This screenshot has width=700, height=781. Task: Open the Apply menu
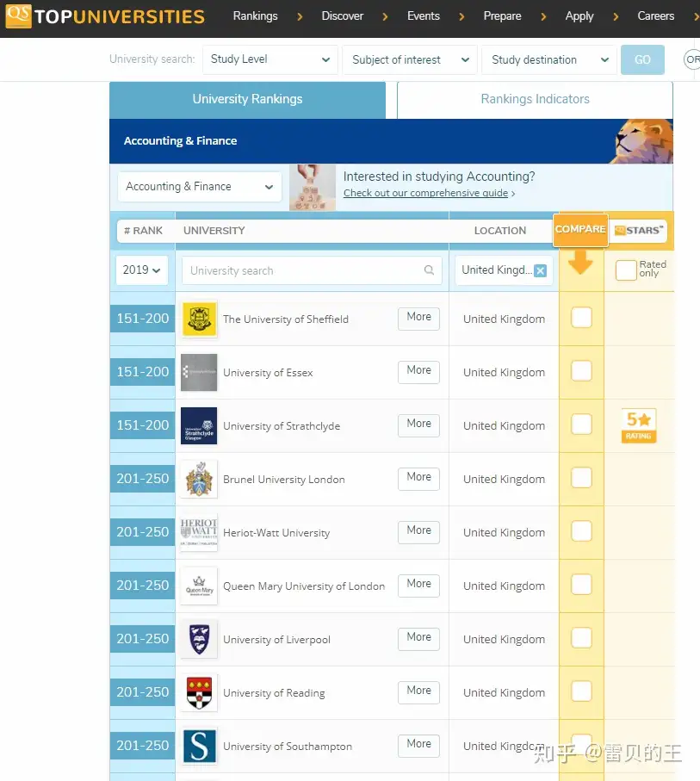[579, 16]
